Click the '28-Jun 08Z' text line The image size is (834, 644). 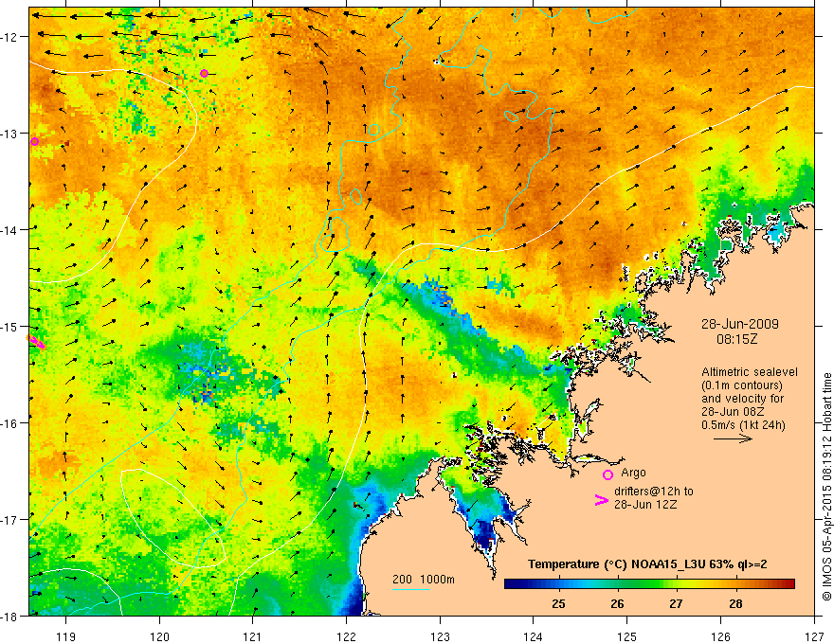[733, 412]
